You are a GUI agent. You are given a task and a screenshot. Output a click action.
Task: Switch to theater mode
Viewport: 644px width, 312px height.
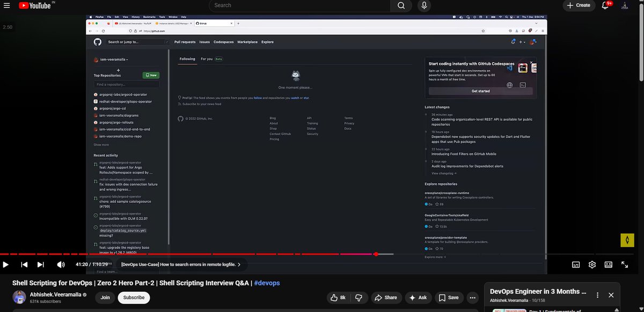pyautogui.click(x=609, y=264)
